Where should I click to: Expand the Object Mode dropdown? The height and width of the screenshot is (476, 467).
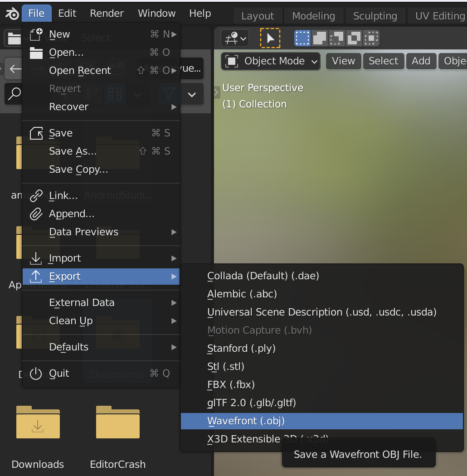271,61
